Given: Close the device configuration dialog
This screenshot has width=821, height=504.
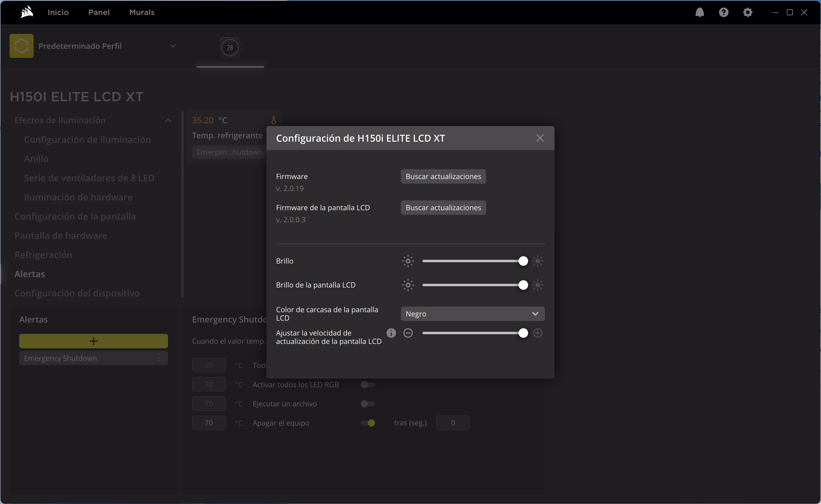Looking at the screenshot, I should coord(540,138).
